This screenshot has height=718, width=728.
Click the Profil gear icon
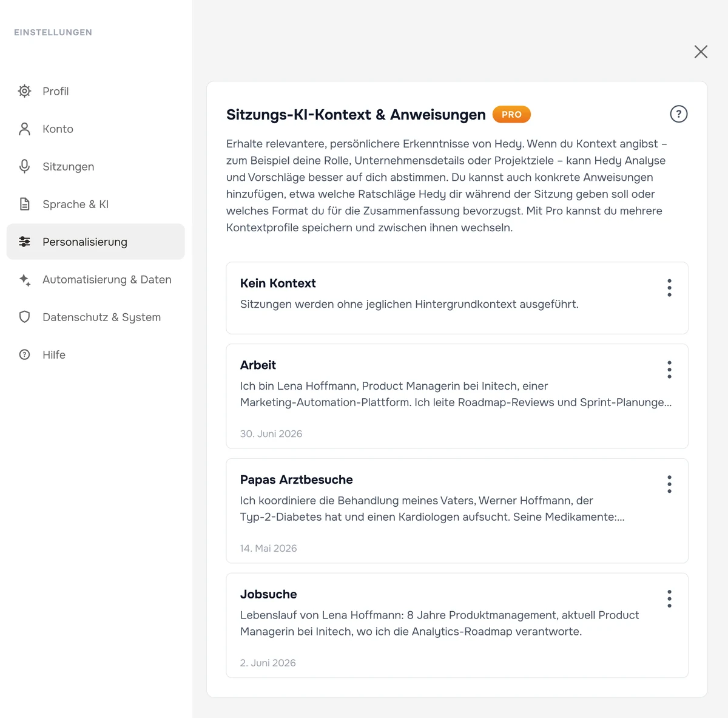24,91
